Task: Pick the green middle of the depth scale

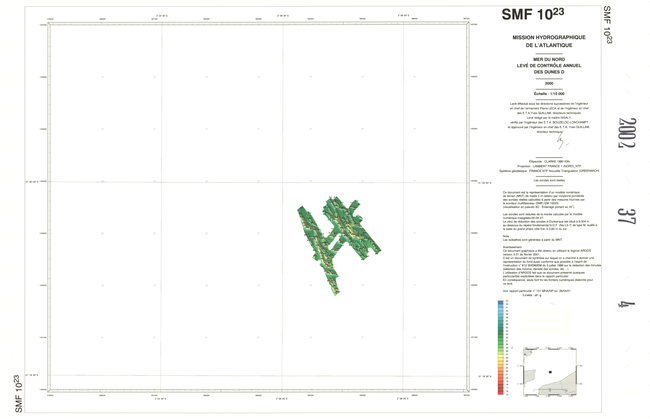Action: tap(501, 343)
